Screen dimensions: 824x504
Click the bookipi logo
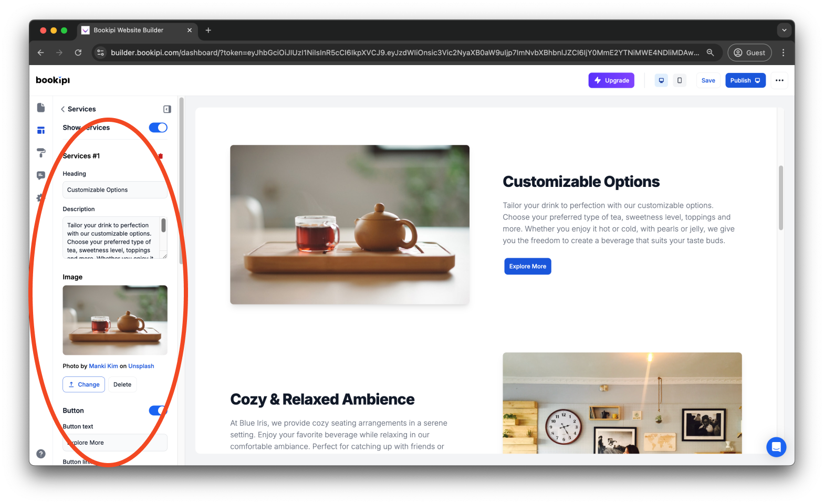tap(53, 80)
